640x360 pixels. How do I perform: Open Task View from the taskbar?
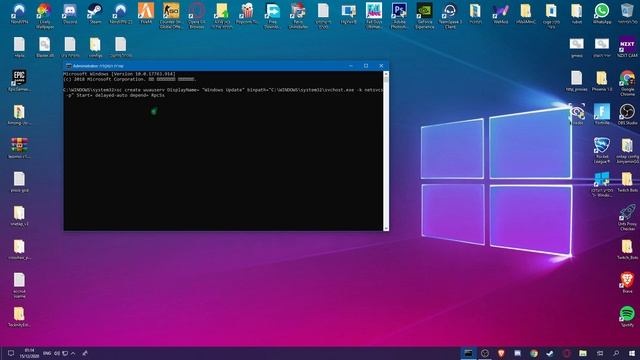[x=599, y=353]
